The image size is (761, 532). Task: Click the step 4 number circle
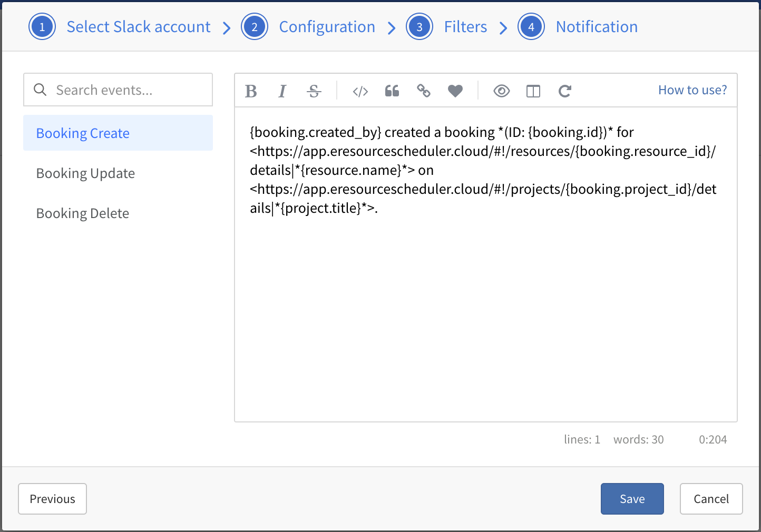point(531,27)
